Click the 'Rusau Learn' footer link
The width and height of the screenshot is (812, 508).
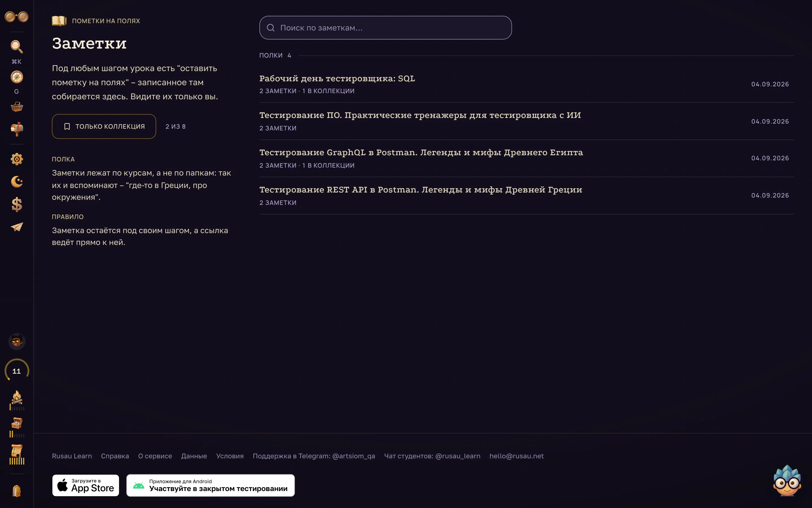coord(72,456)
